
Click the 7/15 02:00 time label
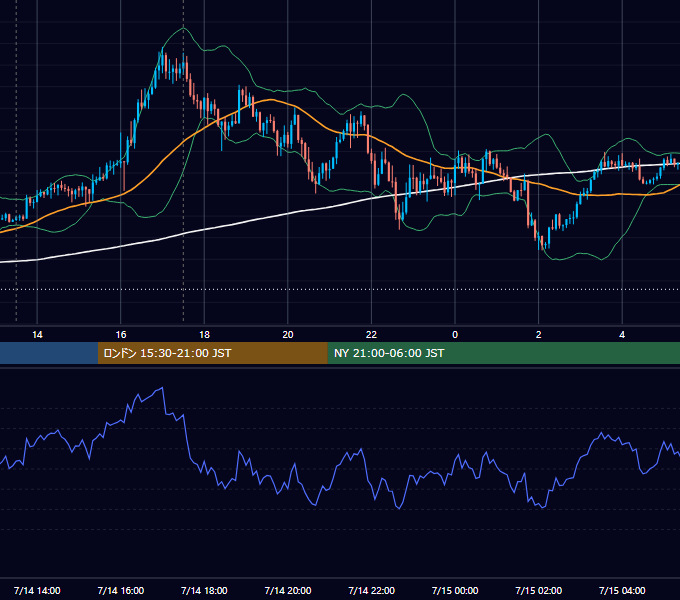click(x=538, y=590)
